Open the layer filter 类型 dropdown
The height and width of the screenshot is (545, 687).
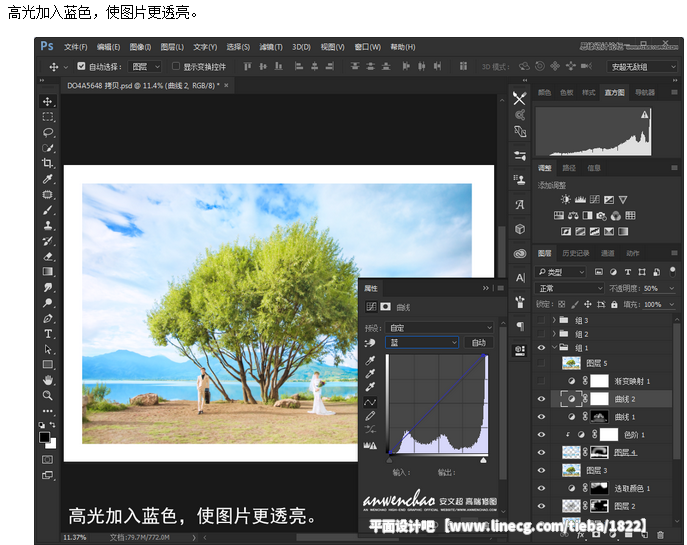click(560, 272)
